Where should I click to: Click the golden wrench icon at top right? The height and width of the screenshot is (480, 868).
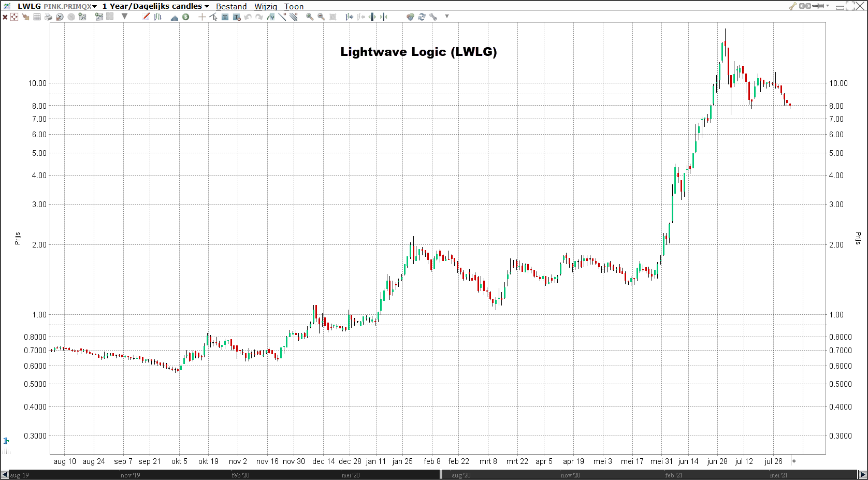coord(792,6)
